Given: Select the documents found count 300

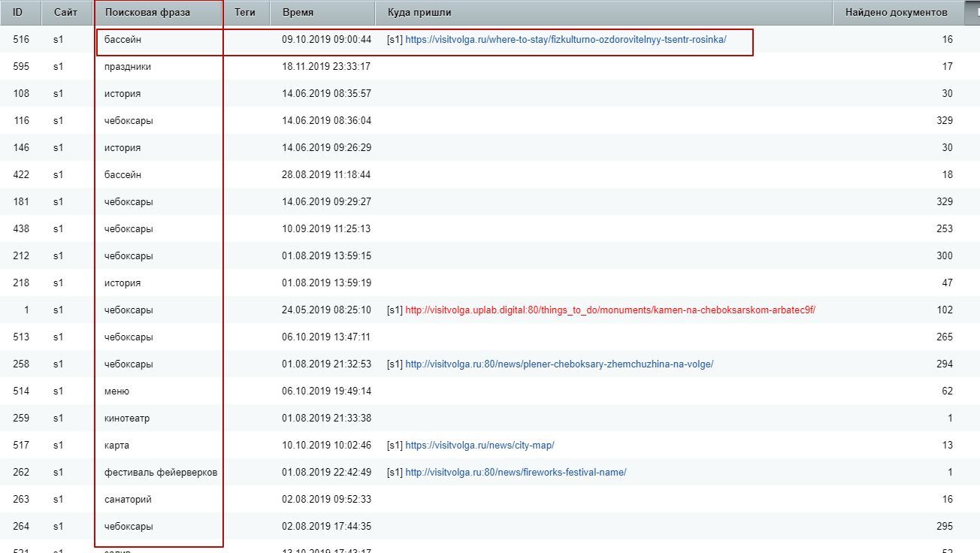Looking at the screenshot, I should 945,256.
